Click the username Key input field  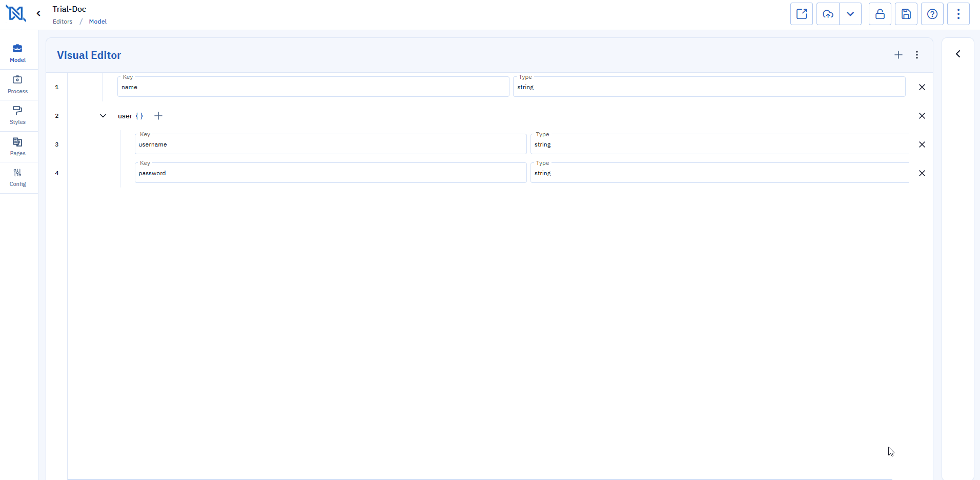(x=330, y=144)
